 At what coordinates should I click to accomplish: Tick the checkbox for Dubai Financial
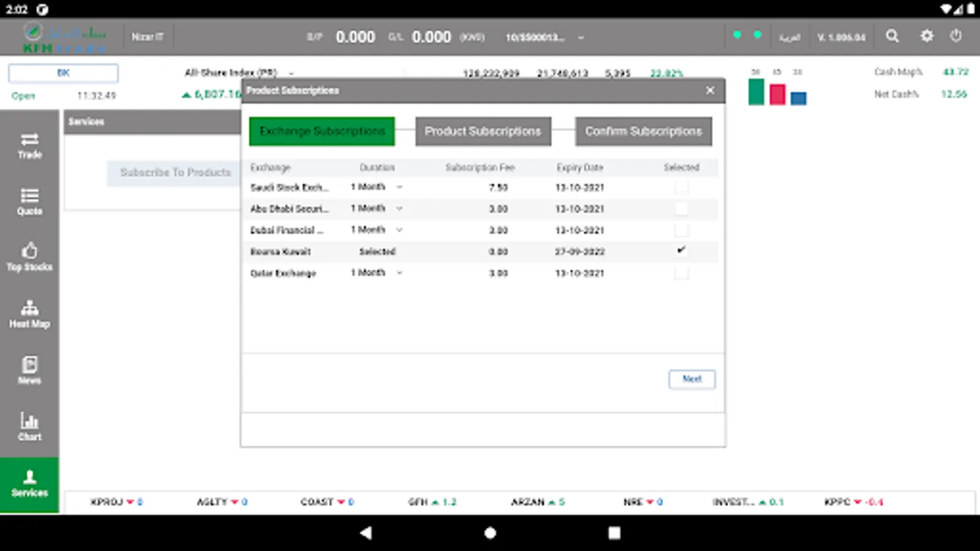click(x=681, y=230)
